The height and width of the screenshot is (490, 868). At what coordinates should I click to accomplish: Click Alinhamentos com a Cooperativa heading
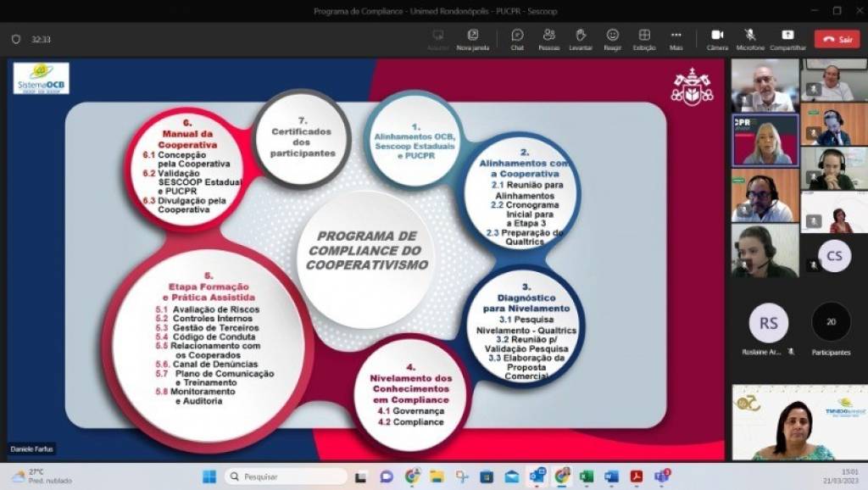pyautogui.click(x=524, y=169)
